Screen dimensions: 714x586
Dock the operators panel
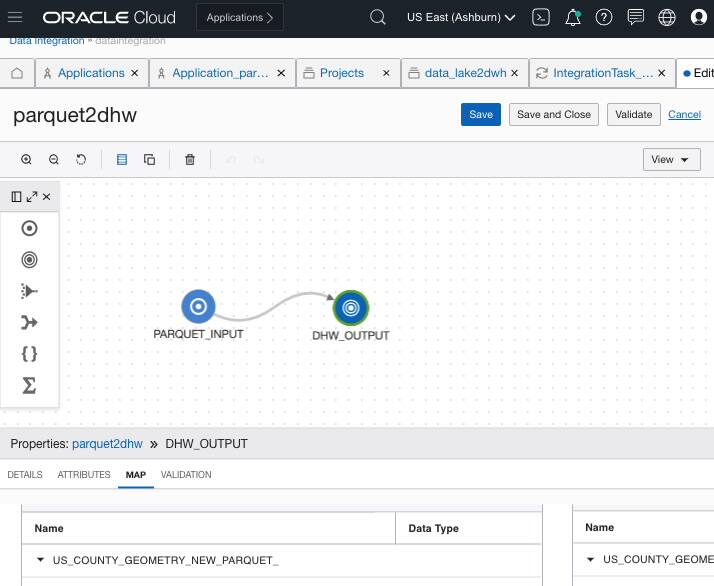coord(16,197)
